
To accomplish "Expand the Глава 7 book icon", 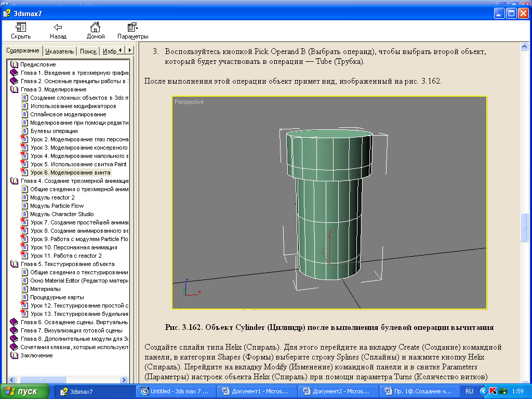I will tap(14, 330).
